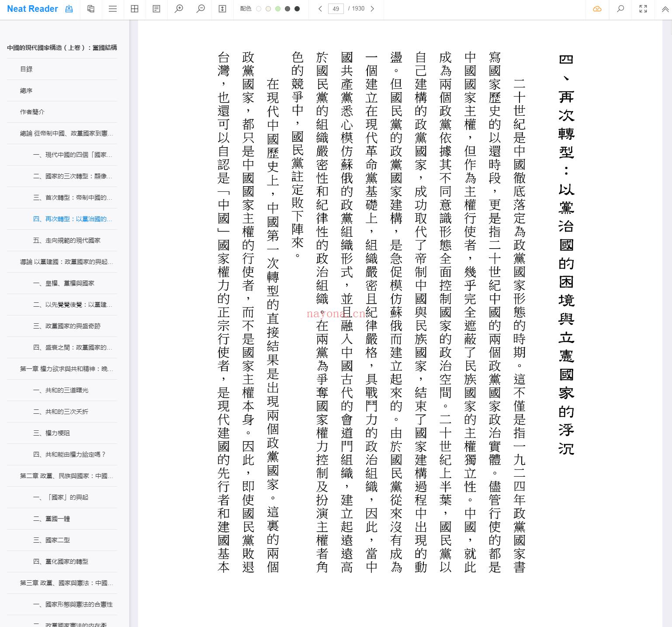The width and height of the screenshot is (672, 627).
Task: Open the cloud sync icon
Action: coord(597,9)
